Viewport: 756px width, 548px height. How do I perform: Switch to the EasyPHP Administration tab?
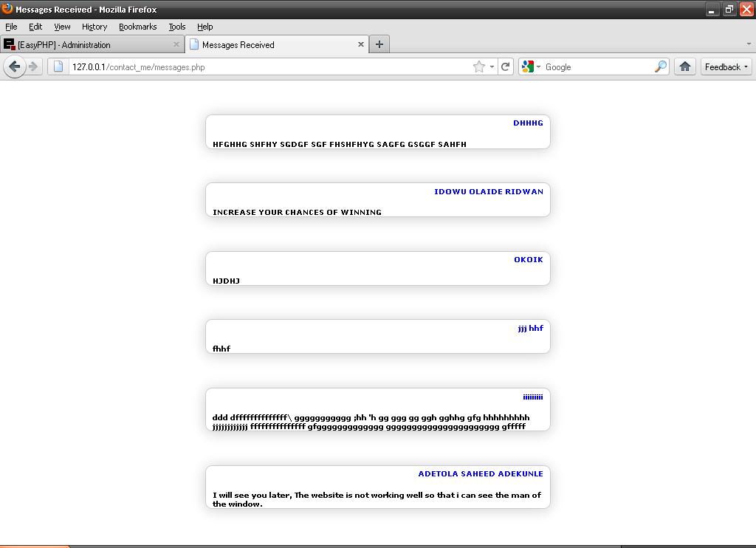tap(92, 44)
